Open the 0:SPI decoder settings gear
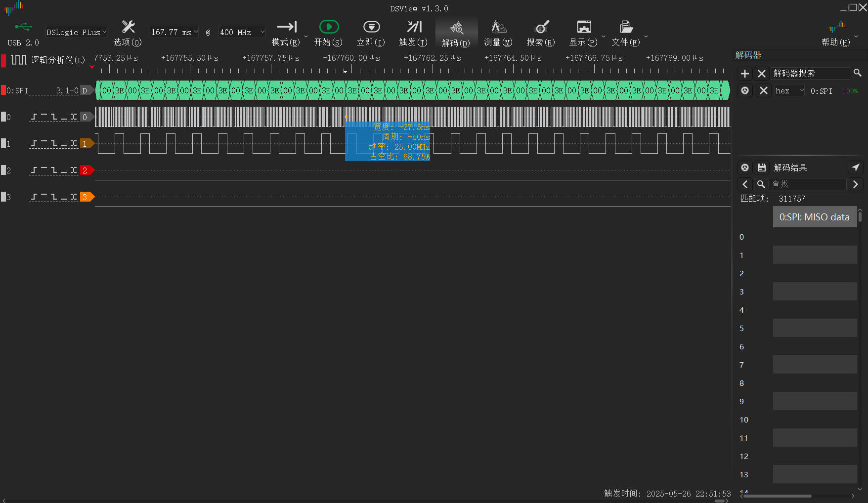868x503 pixels. 745,90
